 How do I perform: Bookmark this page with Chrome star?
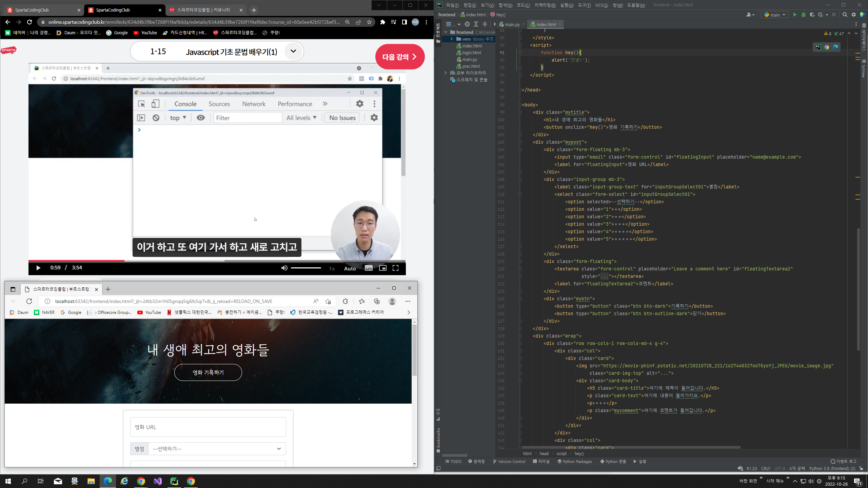point(369,22)
